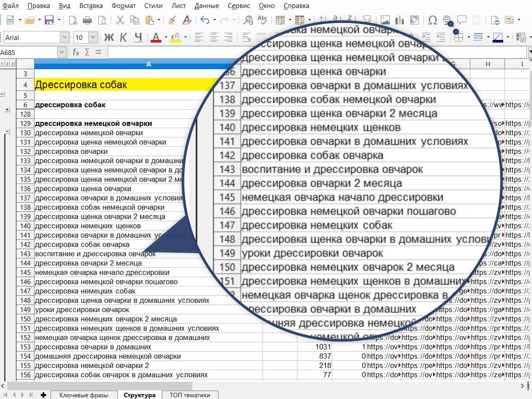Open the Function Wizard

click(76, 52)
